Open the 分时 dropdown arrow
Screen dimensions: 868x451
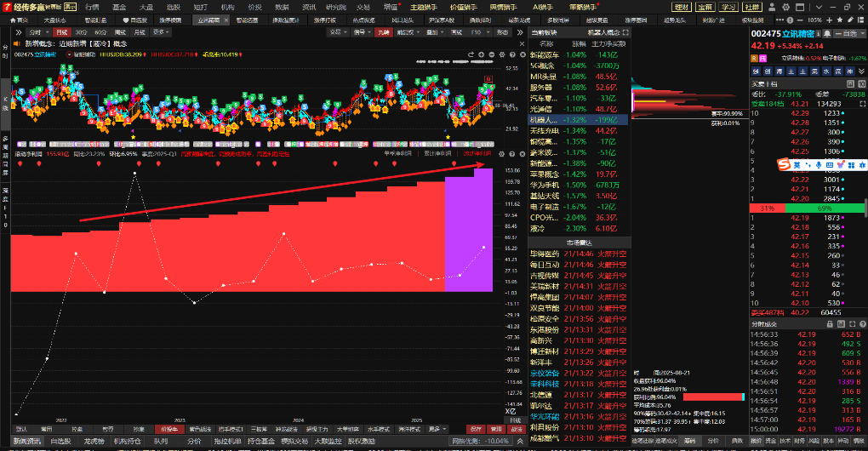coord(47,32)
